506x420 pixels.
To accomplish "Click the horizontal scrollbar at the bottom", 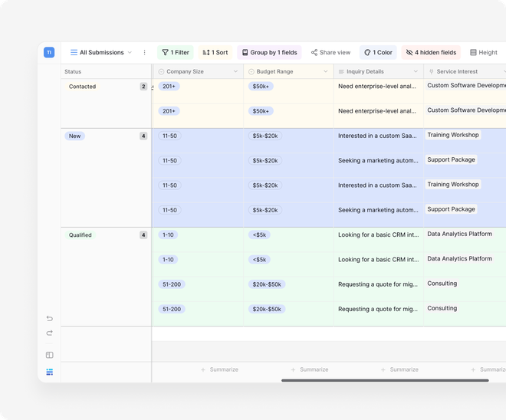I will coord(384,380).
